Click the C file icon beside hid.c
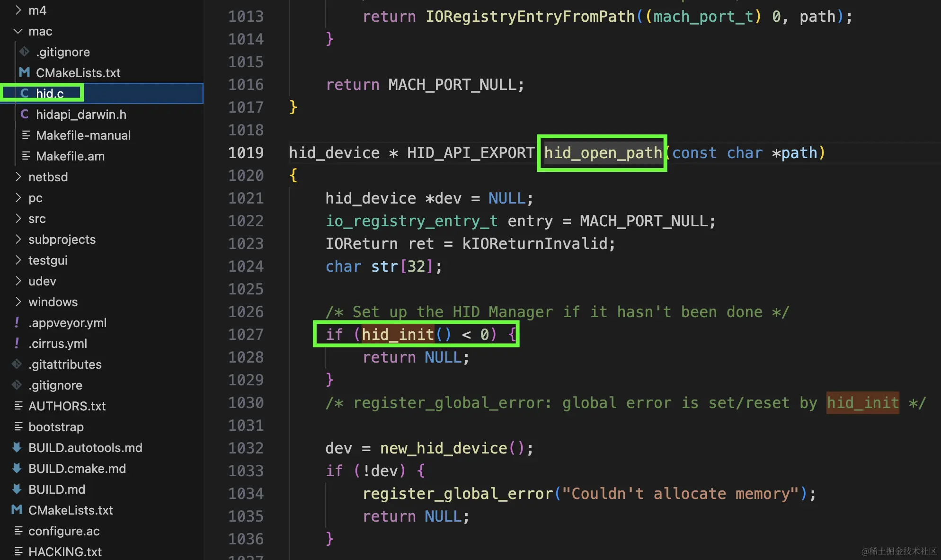 point(25,93)
